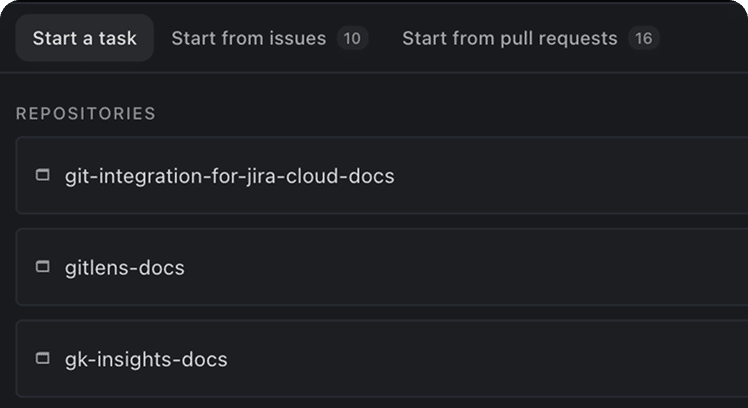Open the gitlens-docs repository name
Viewport: 748px width, 408px height.
click(x=125, y=268)
